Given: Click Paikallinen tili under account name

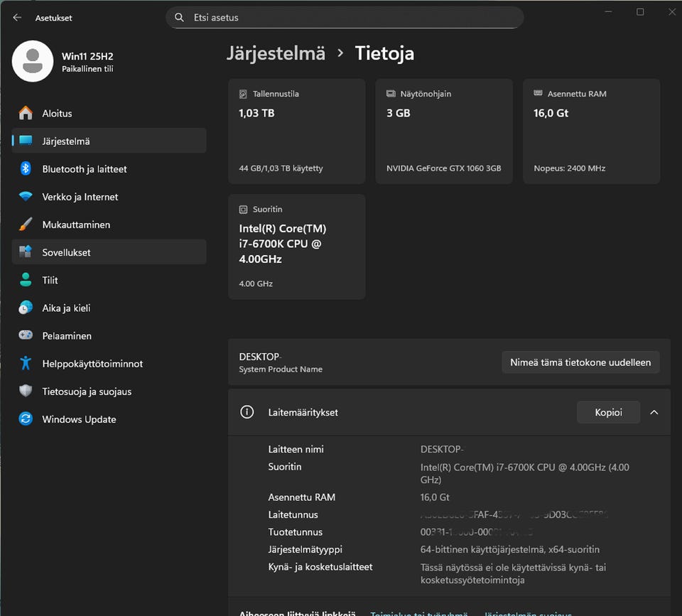Looking at the screenshot, I should pos(87,69).
